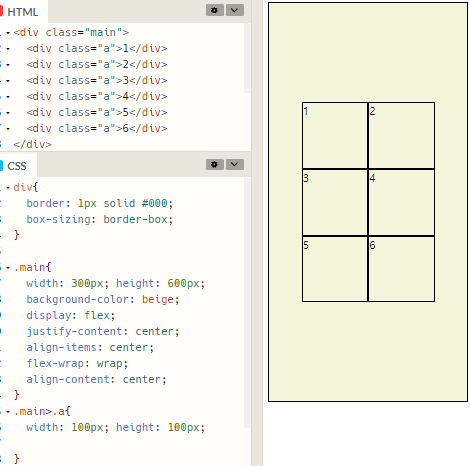
Task: Fold the line containing div 2
Action: tap(8, 65)
